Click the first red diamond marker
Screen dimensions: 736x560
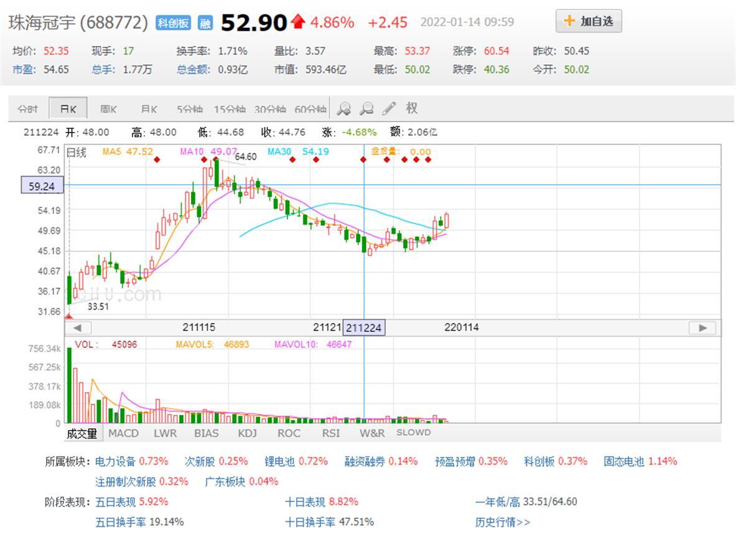coord(157,159)
